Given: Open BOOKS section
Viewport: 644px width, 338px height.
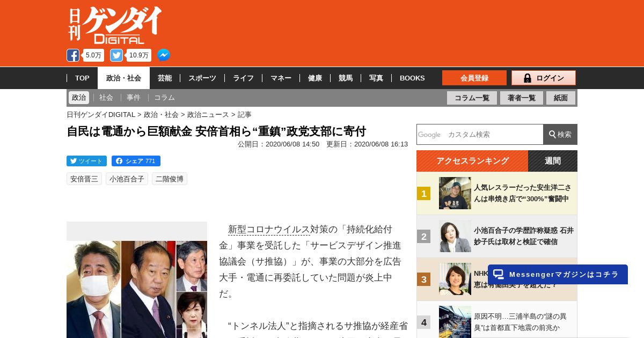Looking at the screenshot, I should click(412, 78).
